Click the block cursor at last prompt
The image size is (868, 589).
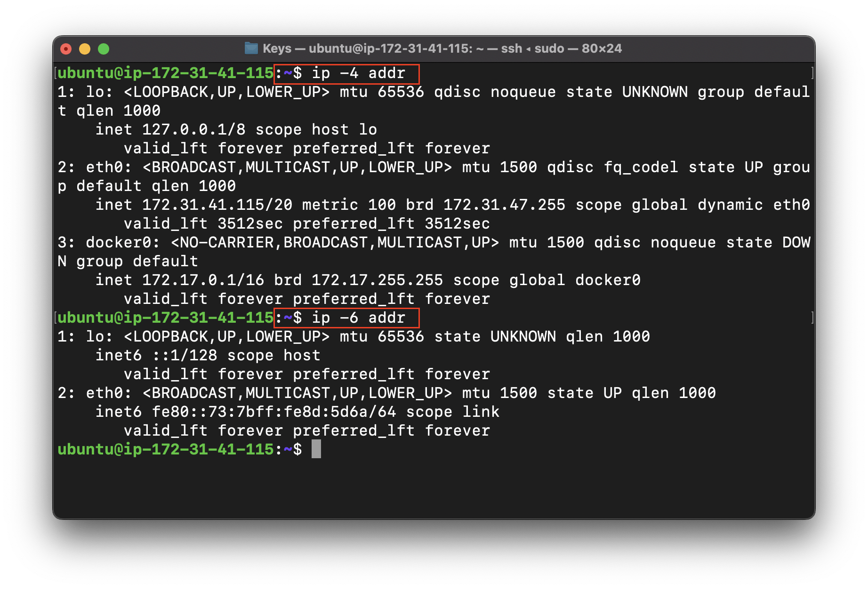316,449
